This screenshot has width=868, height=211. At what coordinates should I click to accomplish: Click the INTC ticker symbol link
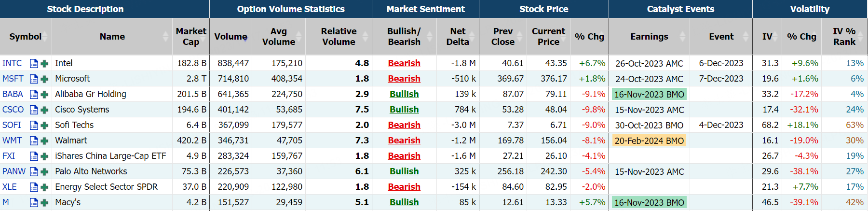tap(12, 63)
